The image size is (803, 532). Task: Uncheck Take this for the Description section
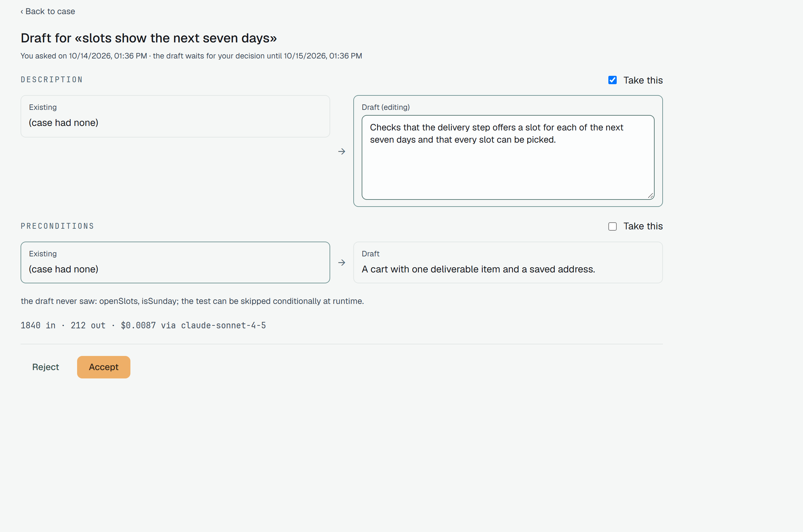pyautogui.click(x=612, y=80)
